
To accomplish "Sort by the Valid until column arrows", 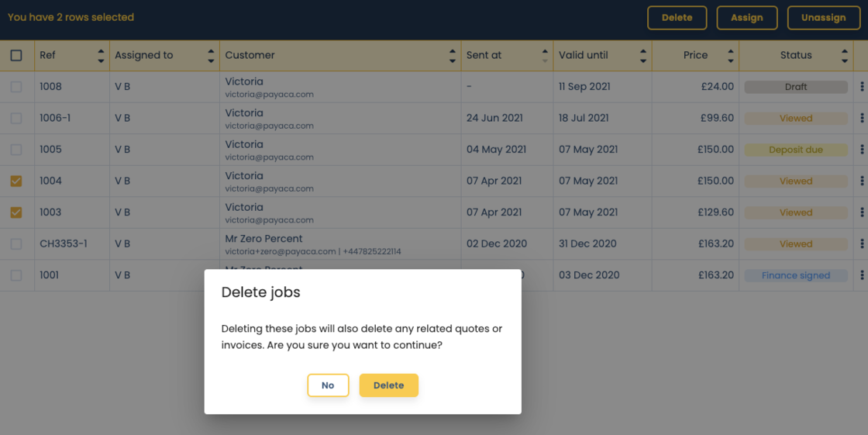I will (643, 56).
